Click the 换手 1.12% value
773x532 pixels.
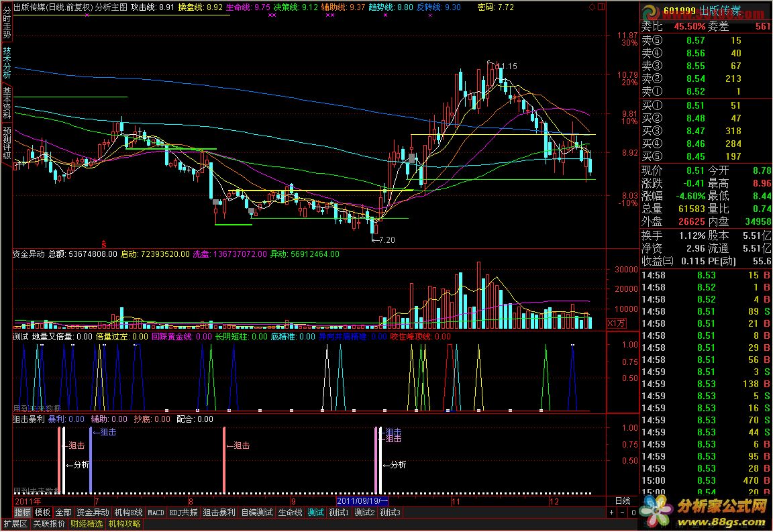click(x=692, y=235)
